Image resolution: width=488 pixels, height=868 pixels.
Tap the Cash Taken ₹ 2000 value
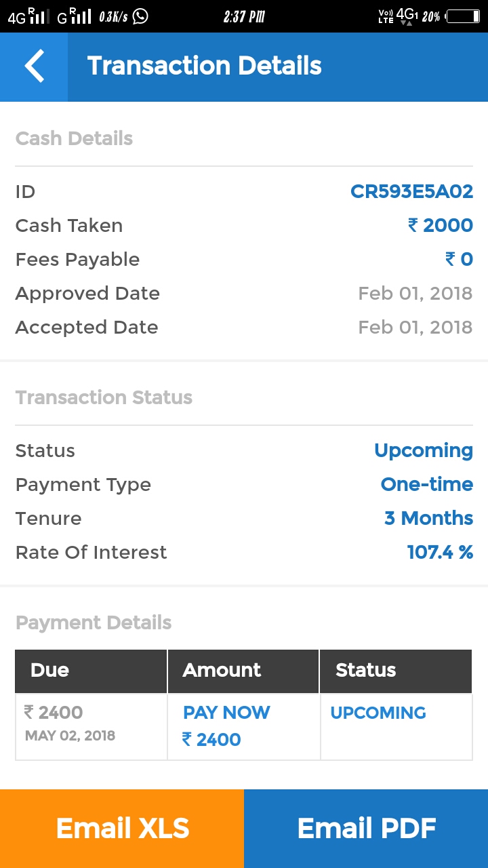click(x=440, y=226)
